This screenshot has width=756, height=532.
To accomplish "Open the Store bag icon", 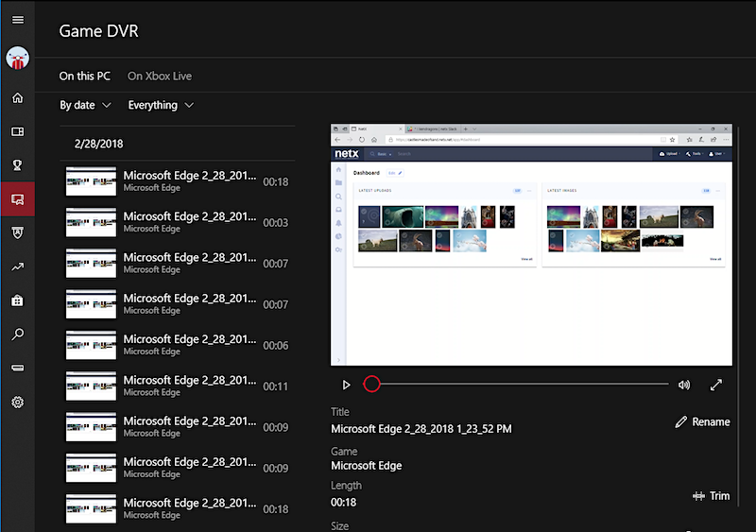I will [x=17, y=300].
